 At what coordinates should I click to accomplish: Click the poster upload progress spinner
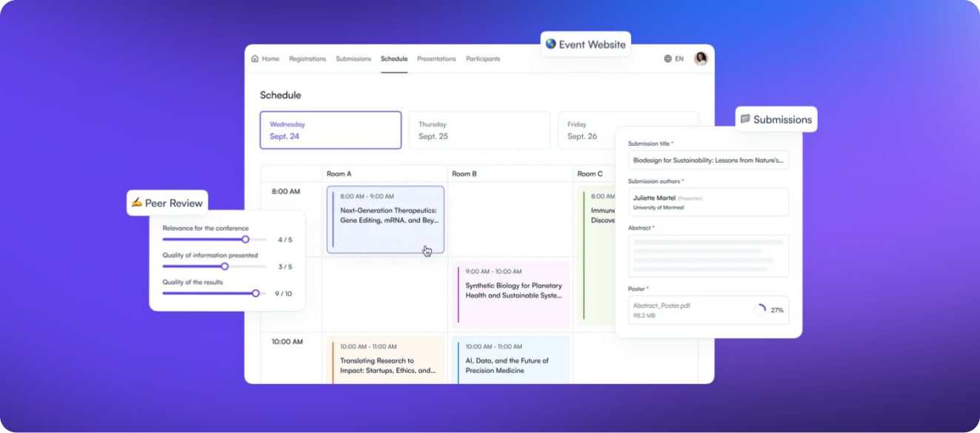(759, 310)
